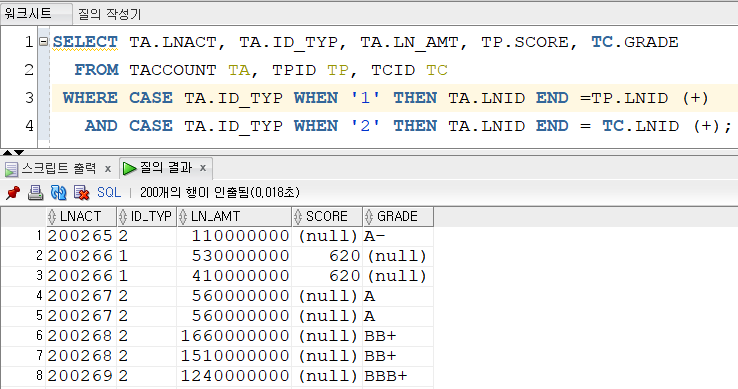Screen dimensions: 738x389
Task: Click the WHERE keyword on line 3
Action: [90, 97]
